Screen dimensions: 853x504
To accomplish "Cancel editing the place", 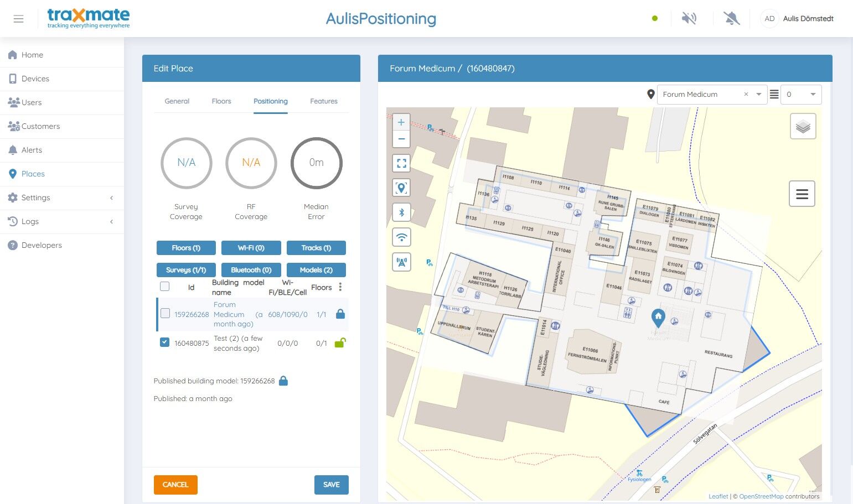I will point(175,485).
